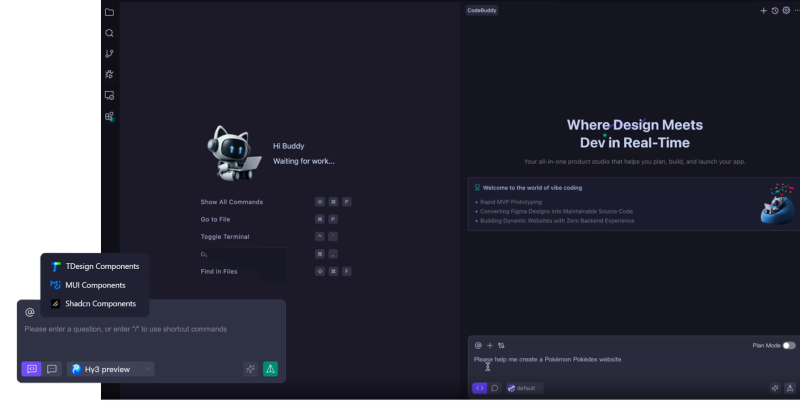Open the Run and Debug bug icon
The width and height of the screenshot is (800, 411).
pyautogui.click(x=109, y=74)
